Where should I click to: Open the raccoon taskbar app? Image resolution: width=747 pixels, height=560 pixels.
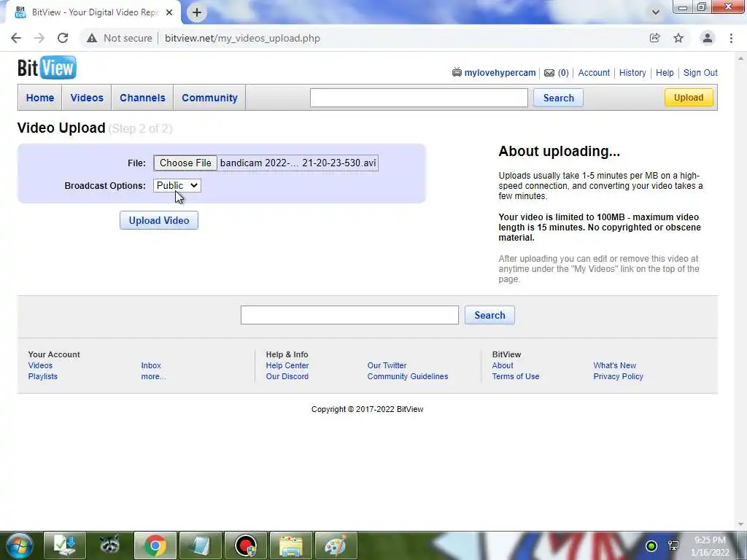[110, 545]
